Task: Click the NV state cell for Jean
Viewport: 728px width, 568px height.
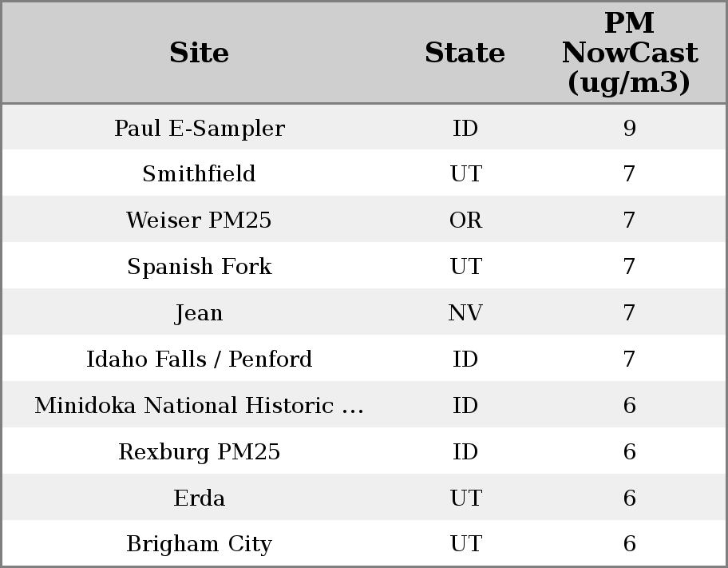Action: pyautogui.click(x=465, y=313)
